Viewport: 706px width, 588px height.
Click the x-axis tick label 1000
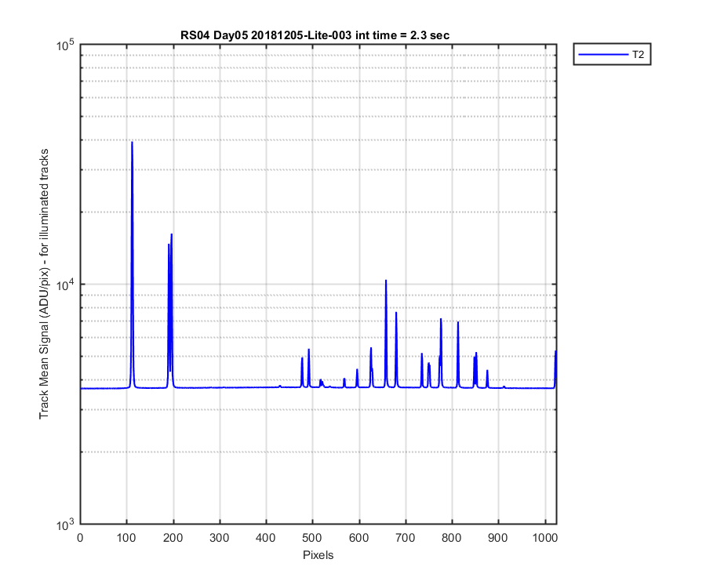[x=545, y=538]
